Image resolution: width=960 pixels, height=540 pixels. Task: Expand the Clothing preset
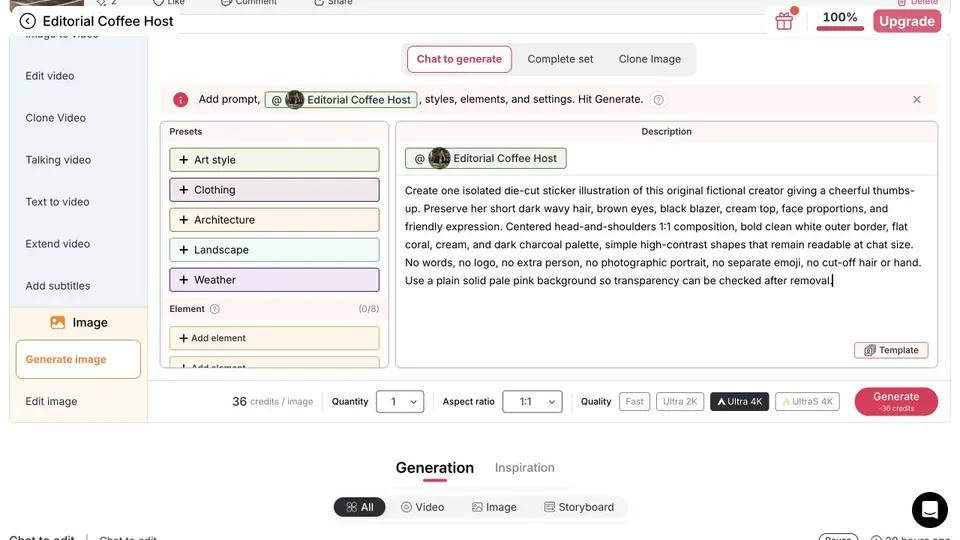click(274, 190)
